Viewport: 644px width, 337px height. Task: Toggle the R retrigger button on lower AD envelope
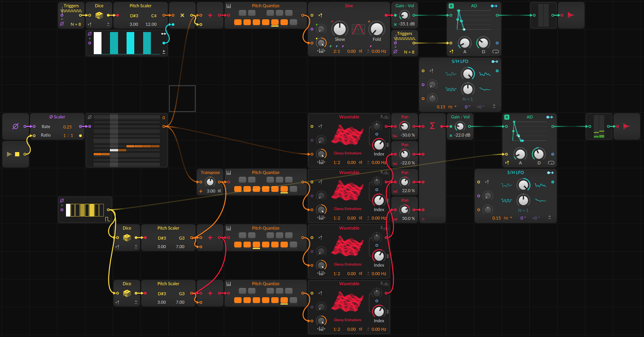507,117
